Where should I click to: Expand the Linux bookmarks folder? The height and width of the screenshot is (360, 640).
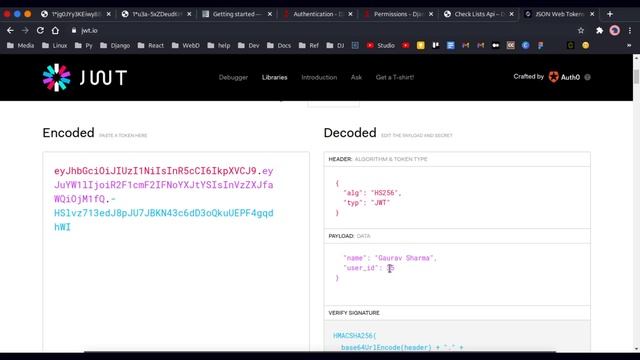pos(55,45)
